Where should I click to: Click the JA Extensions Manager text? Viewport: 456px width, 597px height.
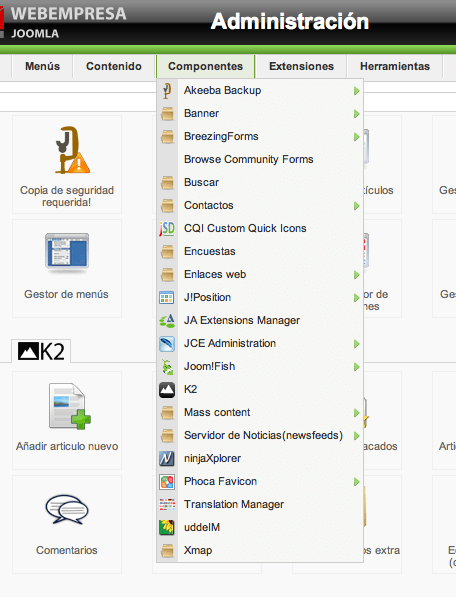coord(242,320)
